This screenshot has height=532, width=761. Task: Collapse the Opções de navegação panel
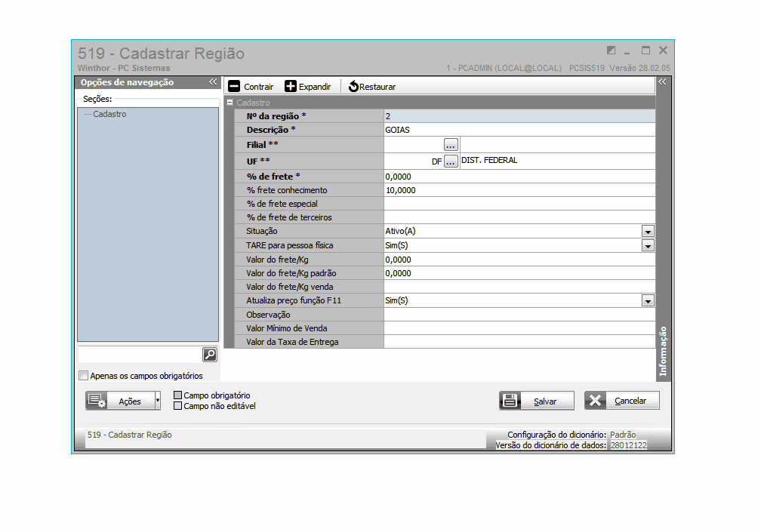coord(213,82)
